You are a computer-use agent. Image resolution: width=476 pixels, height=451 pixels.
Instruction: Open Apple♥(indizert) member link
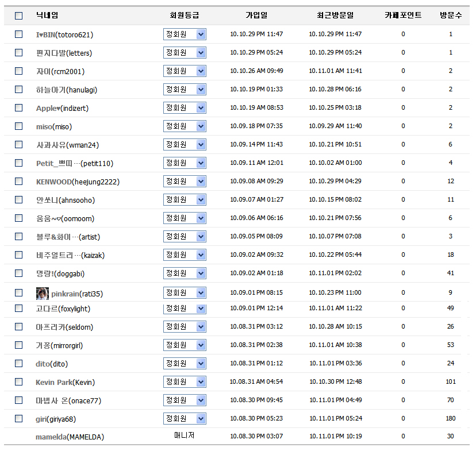coord(62,108)
